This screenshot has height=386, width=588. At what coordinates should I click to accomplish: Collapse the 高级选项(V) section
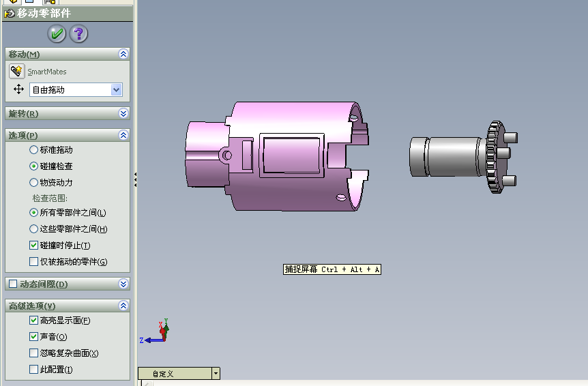pyautogui.click(x=123, y=306)
